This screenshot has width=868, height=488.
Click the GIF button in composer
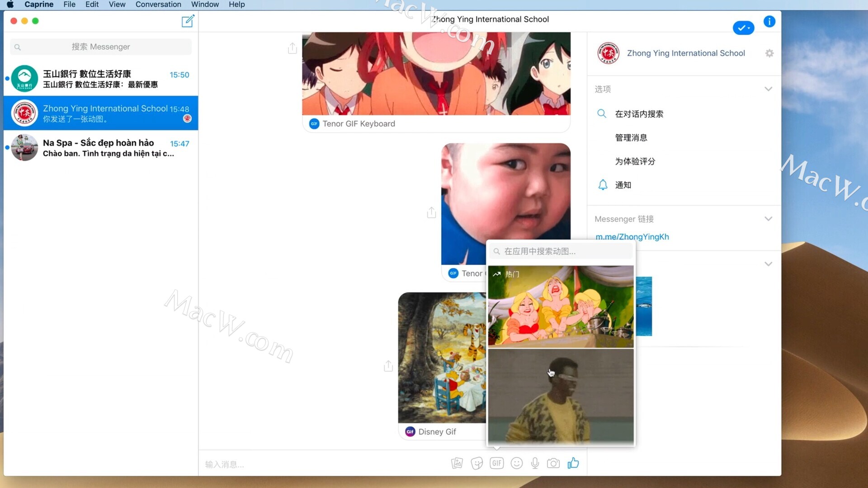pyautogui.click(x=496, y=463)
